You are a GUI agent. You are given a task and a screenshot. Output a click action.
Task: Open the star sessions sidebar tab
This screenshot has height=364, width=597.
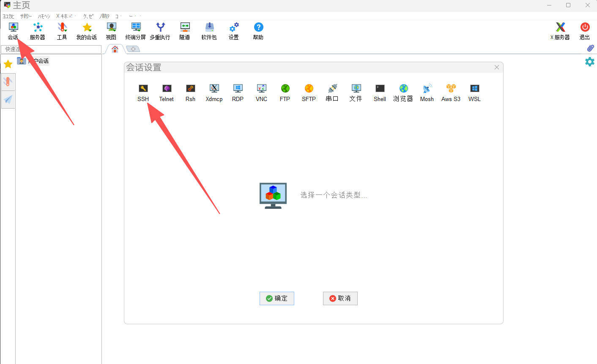(8, 64)
